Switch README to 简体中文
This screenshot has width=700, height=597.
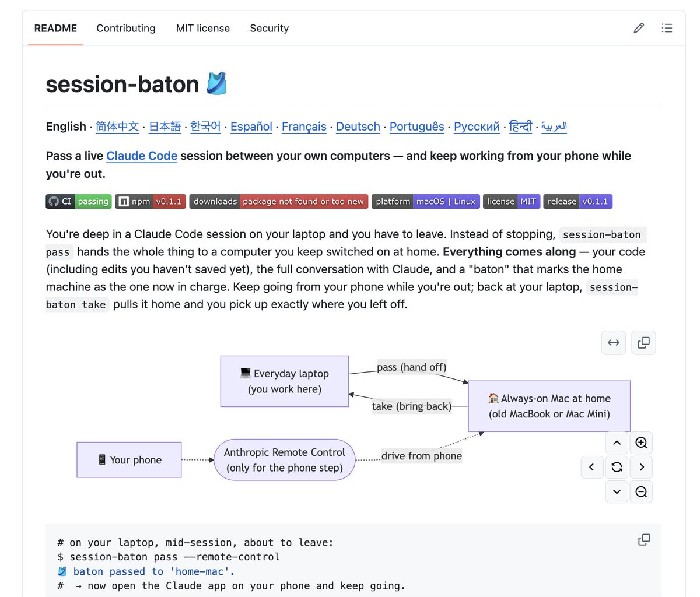(117, 127)
